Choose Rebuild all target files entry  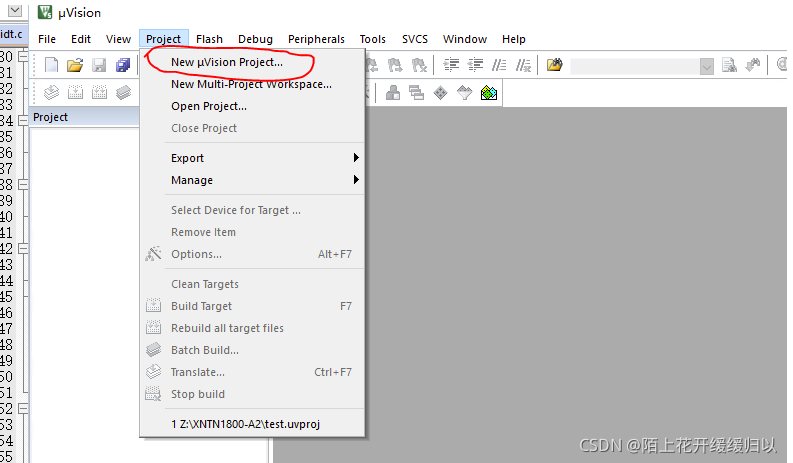[252, 328]
